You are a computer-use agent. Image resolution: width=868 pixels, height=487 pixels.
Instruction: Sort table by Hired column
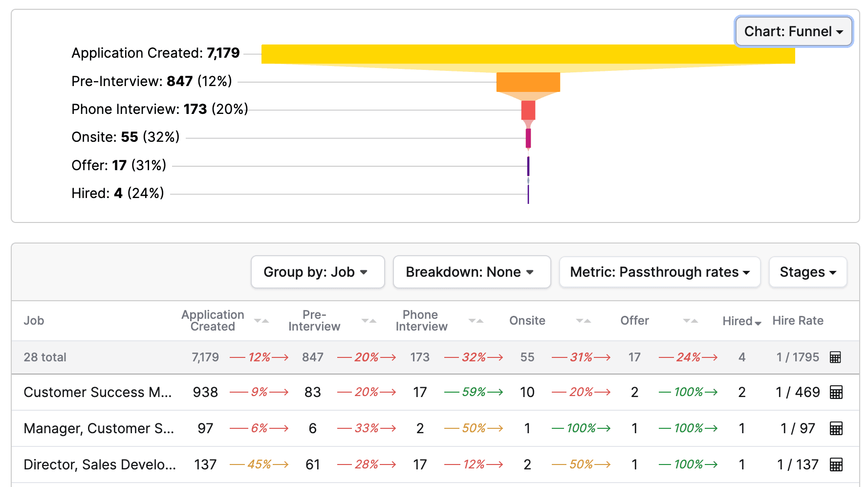741,321
